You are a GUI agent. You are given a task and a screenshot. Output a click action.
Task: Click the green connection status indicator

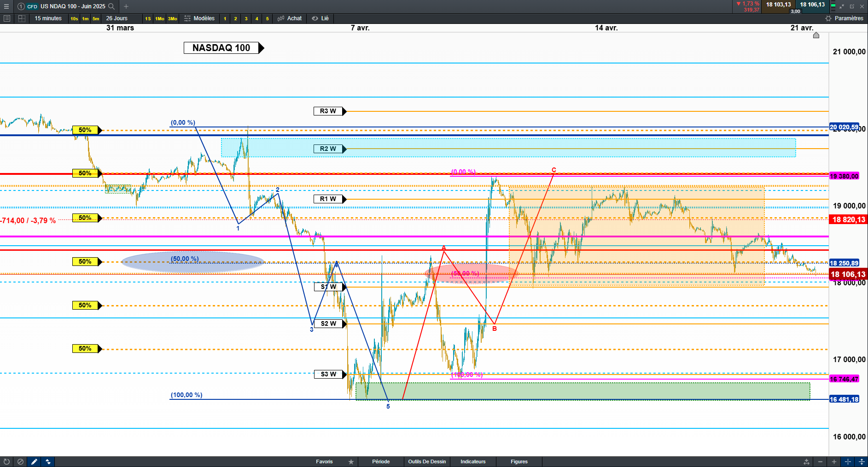pyautogui.click(x=833, y=6)
